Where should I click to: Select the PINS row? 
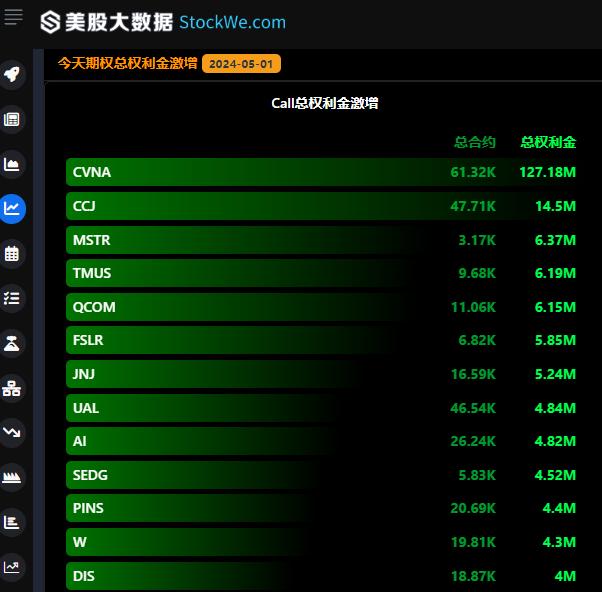321,508
